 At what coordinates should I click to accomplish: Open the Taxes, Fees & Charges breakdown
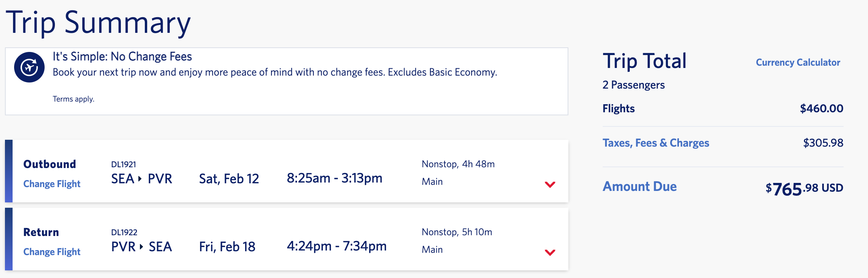[x=656, y=143]
